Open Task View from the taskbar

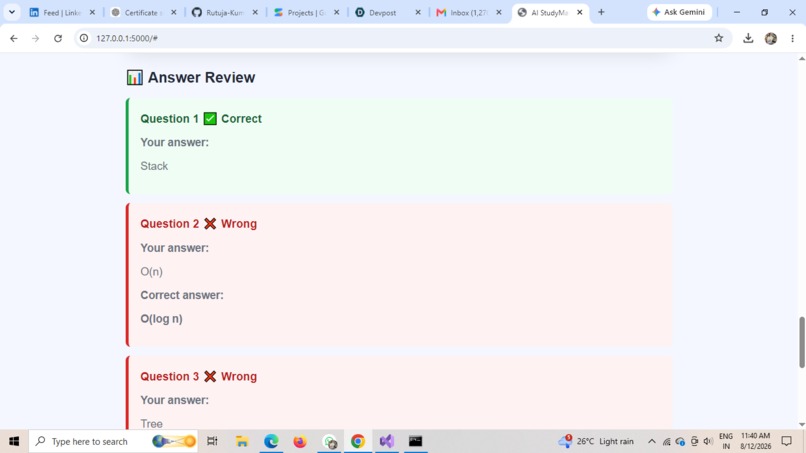(212, 441)
